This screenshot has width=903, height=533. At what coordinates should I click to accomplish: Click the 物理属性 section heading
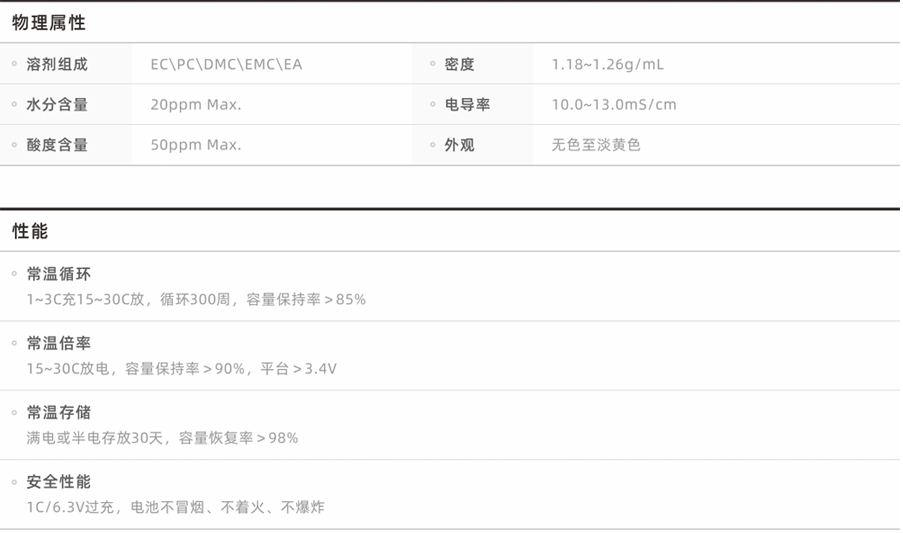pos(49,23)
